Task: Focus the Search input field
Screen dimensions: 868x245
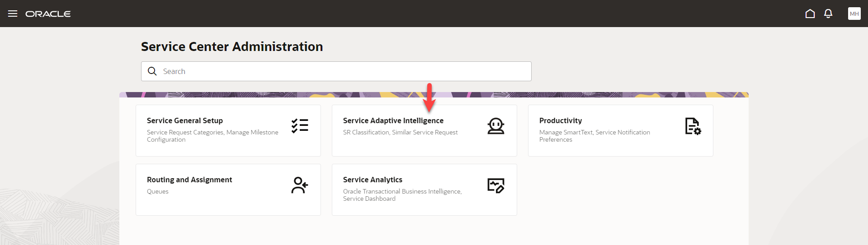Action: click(344, 71)
